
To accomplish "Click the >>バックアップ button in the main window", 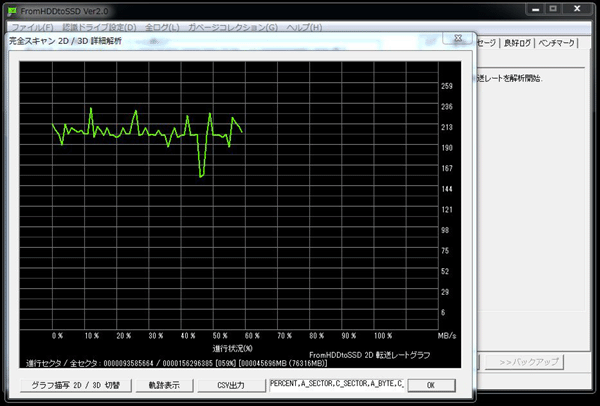I will [x=524, y=362].
